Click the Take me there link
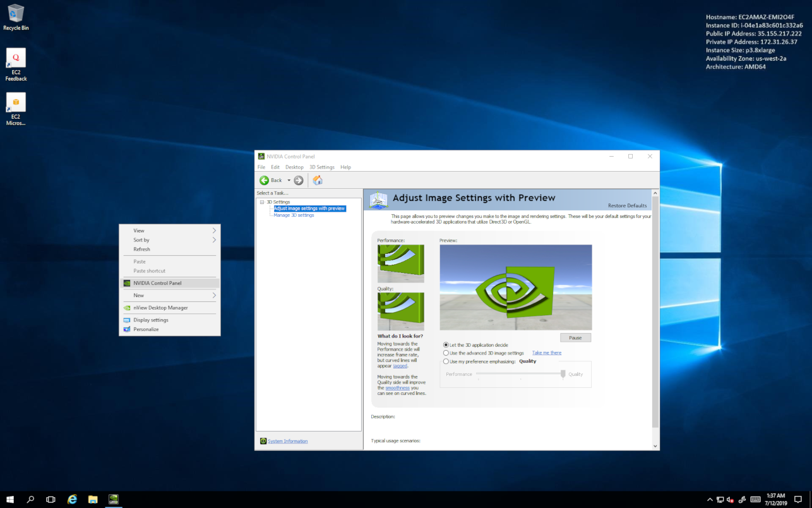The width and height of the screenshot is (812, 508). click(x=546, y=353)
